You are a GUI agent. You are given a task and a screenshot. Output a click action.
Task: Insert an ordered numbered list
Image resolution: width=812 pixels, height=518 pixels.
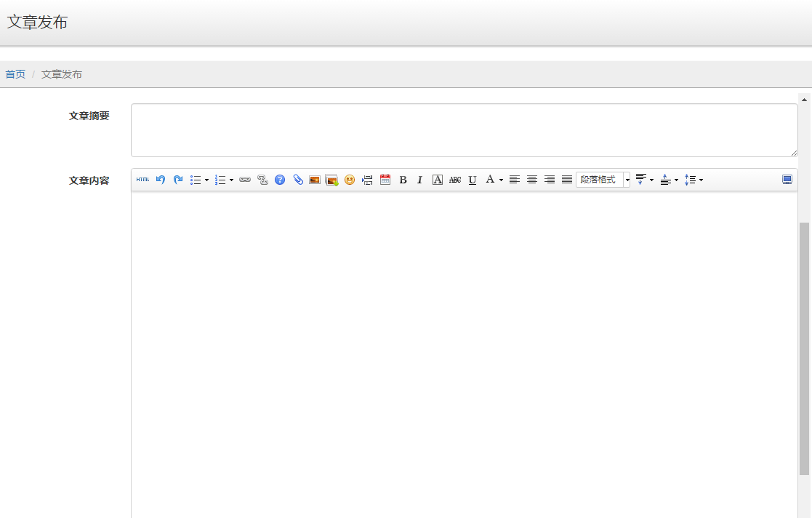point(220,180)
